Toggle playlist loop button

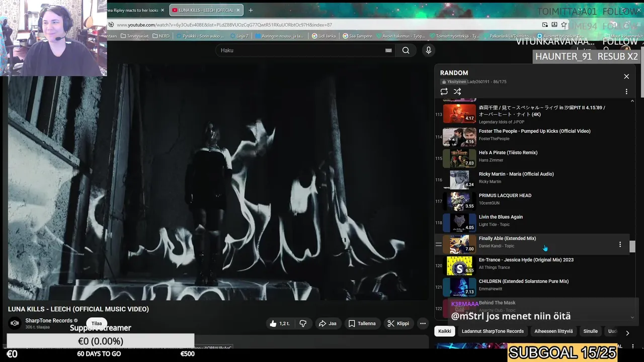point(444,92)
